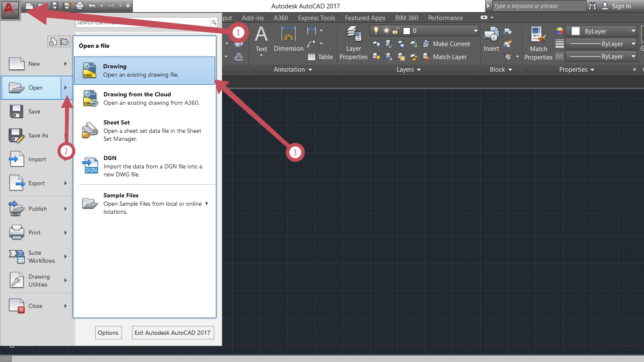Choose Sample Files option

(145, 203)
